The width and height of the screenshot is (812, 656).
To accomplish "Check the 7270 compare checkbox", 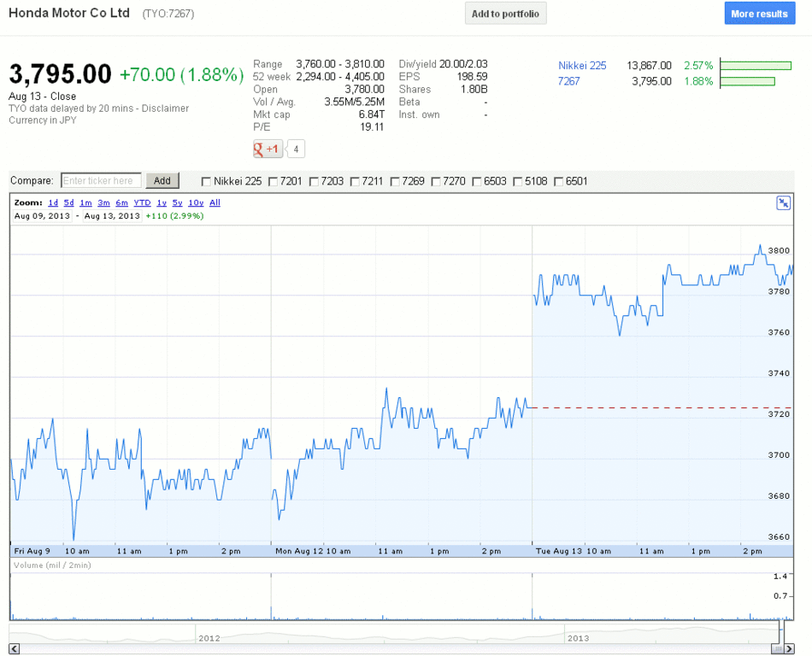I will pyautogui.click(x=436, y=182).
